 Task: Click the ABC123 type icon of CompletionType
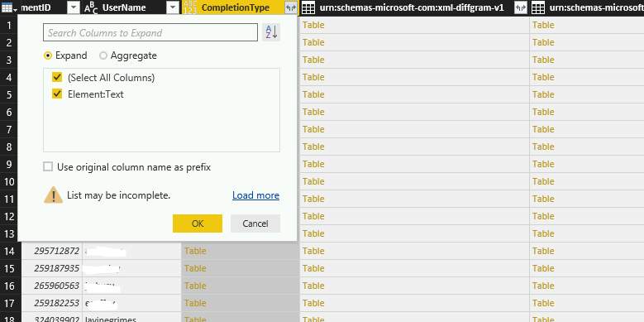pyautogui.click(x=190, y=7)
